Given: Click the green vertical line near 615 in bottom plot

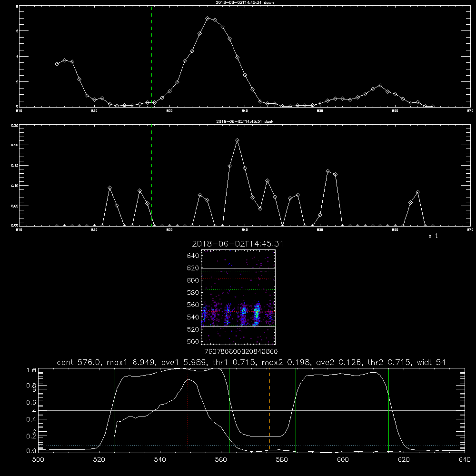Looking at the screenshot, I should pyautogui.click(x=388, y=410).
